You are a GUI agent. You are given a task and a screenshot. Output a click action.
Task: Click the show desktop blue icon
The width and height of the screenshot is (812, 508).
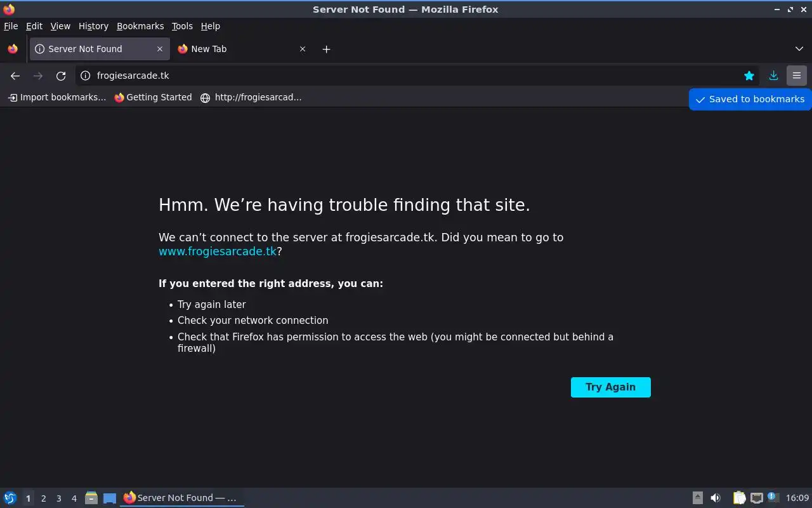pyautogui.click(x=110, y=498)
